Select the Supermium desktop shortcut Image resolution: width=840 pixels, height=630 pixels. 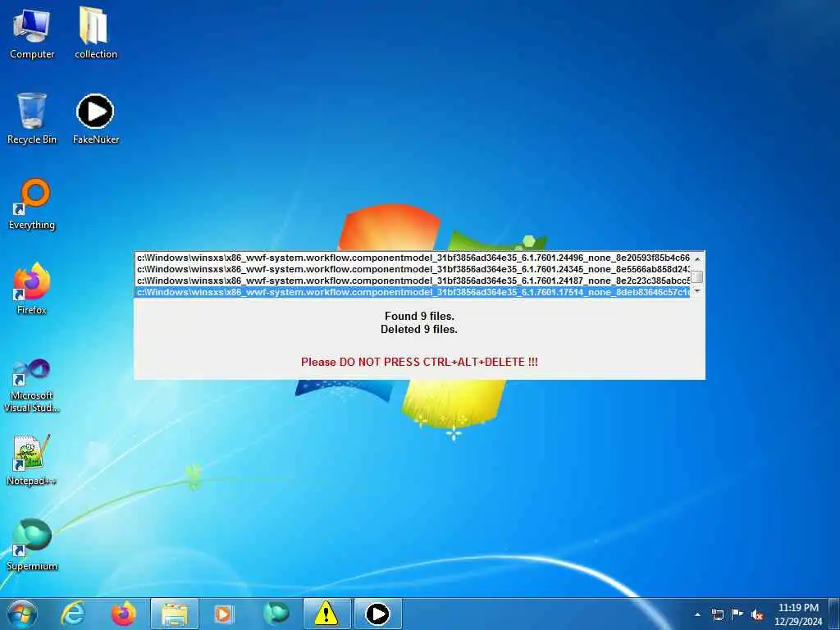[32, 545]
